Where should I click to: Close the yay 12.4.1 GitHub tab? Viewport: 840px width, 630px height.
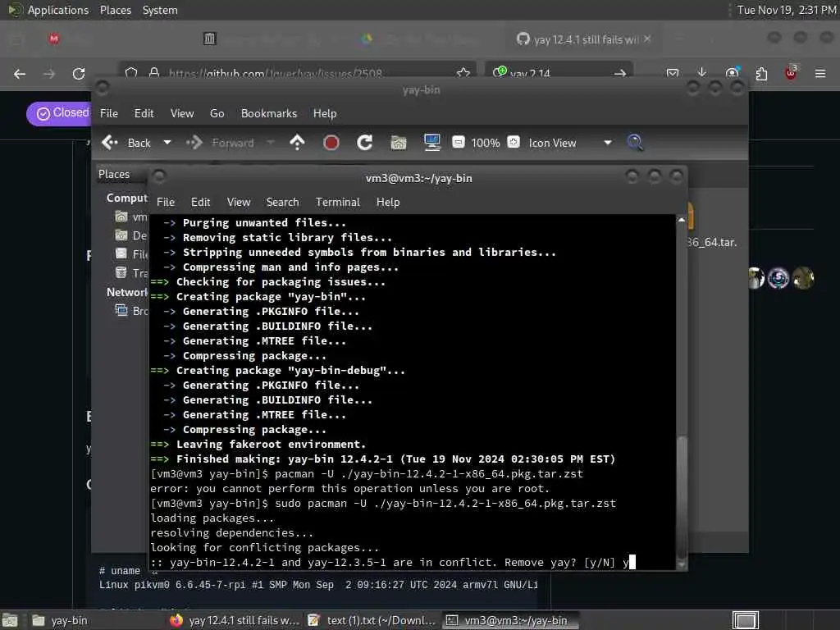(x=647, y=39)
